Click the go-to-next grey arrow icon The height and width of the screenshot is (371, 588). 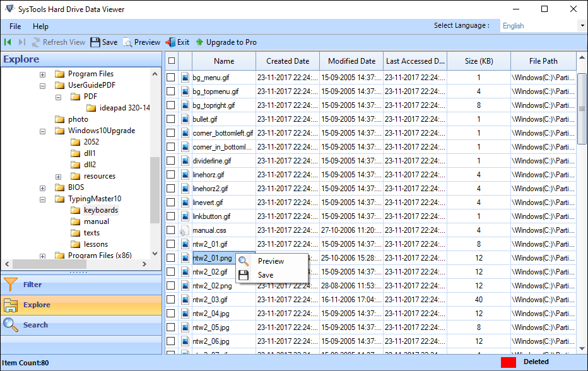[x=21, y=42]
